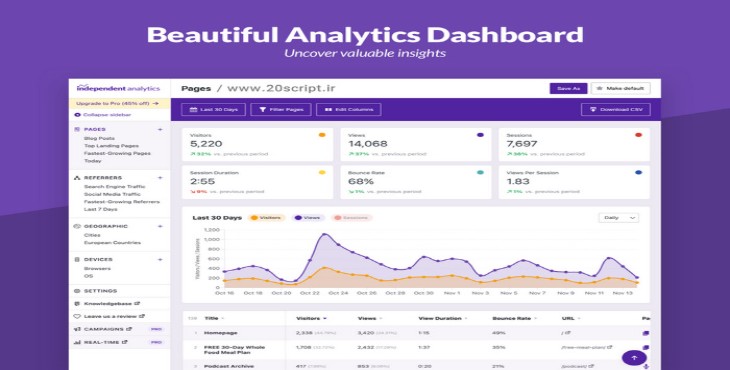Open the Blog Posts report
The image size is (730, 370).
99,138
